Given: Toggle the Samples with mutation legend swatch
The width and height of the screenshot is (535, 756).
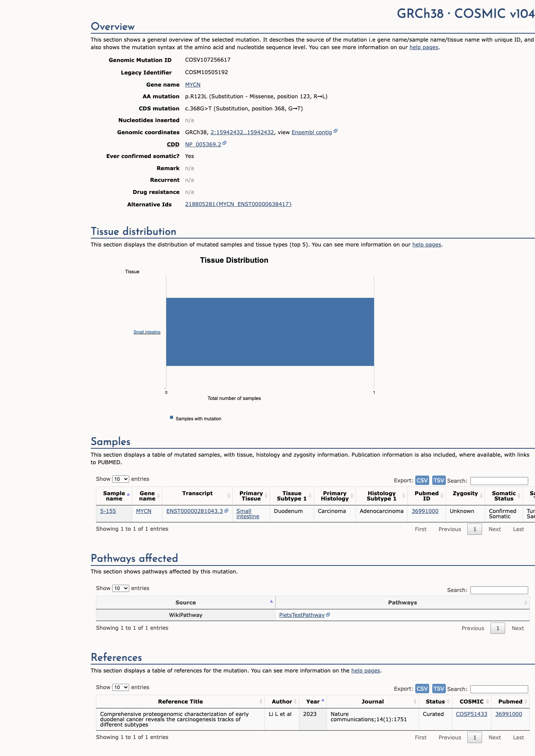Looking at the screenshot, I should pyautogui.click(x=172, y=417).
